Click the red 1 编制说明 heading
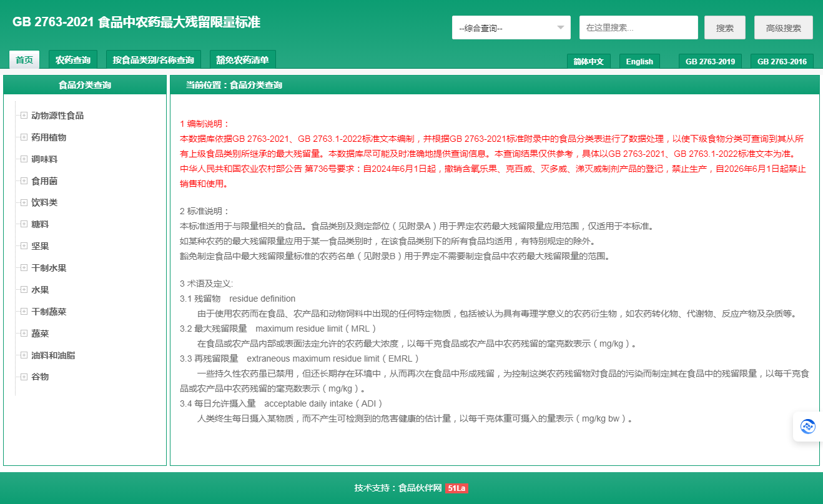Image resolution: width=823 pixels, height=504 pixels. pyautogui.click(x=205, y=124)
